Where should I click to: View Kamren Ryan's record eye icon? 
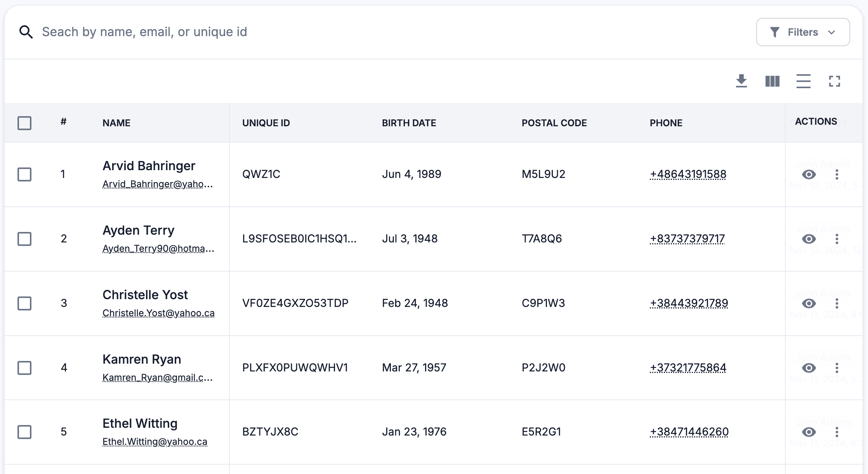coord(809,368)
